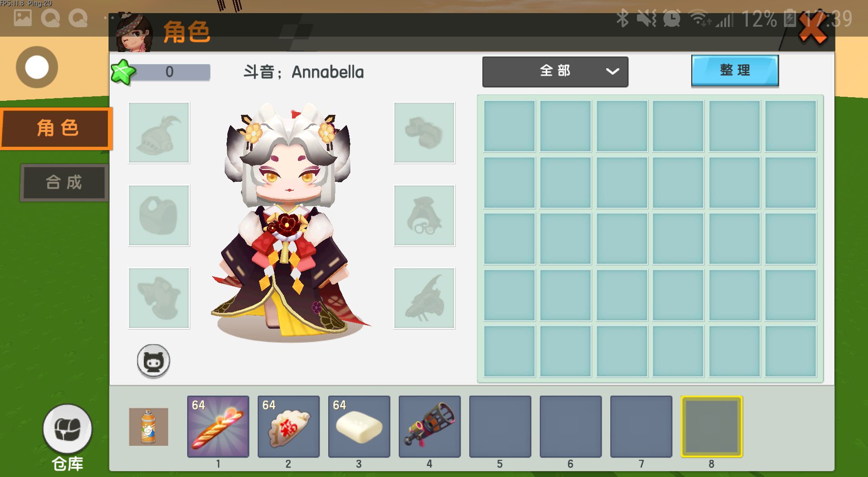The image size is (868, 477).
Task: Select highlighted hotbar slot 8
Action: click(712, 426)
